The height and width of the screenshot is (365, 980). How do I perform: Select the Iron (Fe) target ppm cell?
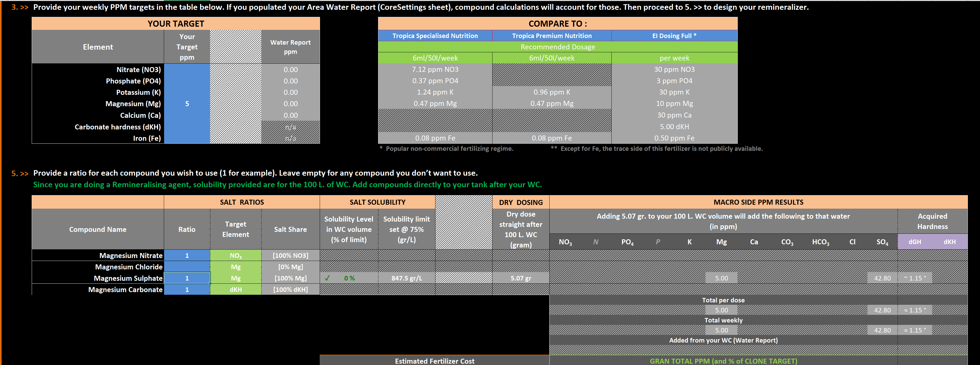click(187, 138)
